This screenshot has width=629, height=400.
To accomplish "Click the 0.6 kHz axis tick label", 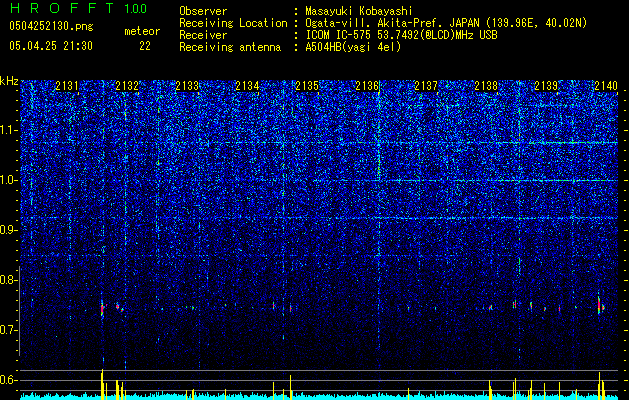I will 9,380.
